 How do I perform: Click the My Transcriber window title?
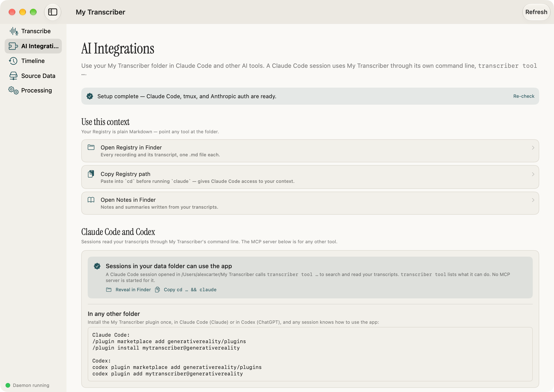pos(100,12)
